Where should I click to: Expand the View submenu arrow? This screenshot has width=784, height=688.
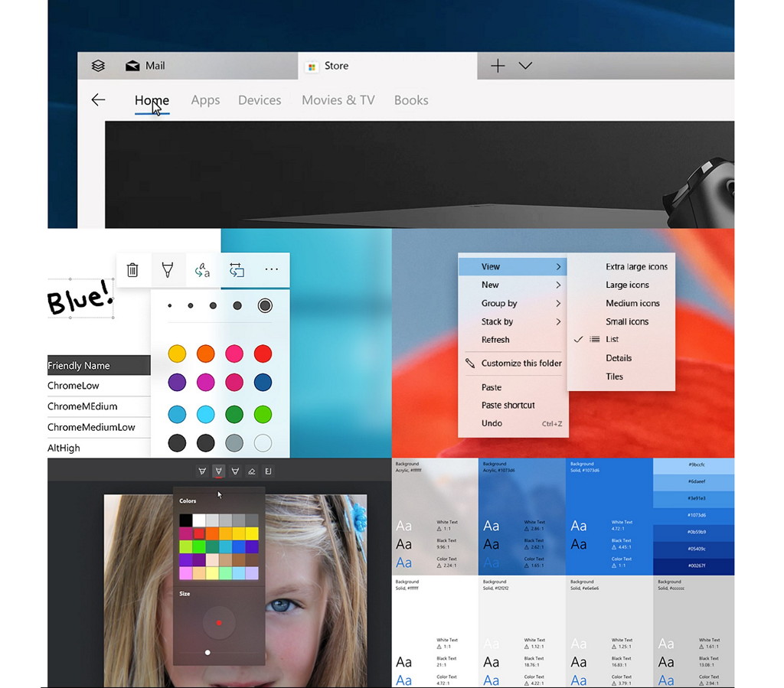[558, 267]
